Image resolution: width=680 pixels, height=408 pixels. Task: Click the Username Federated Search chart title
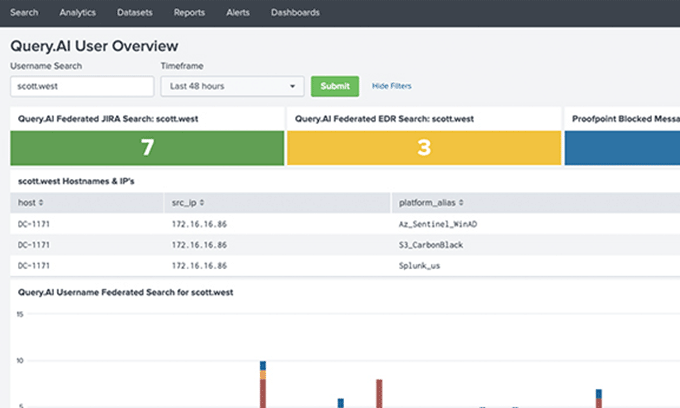[125, 292]
